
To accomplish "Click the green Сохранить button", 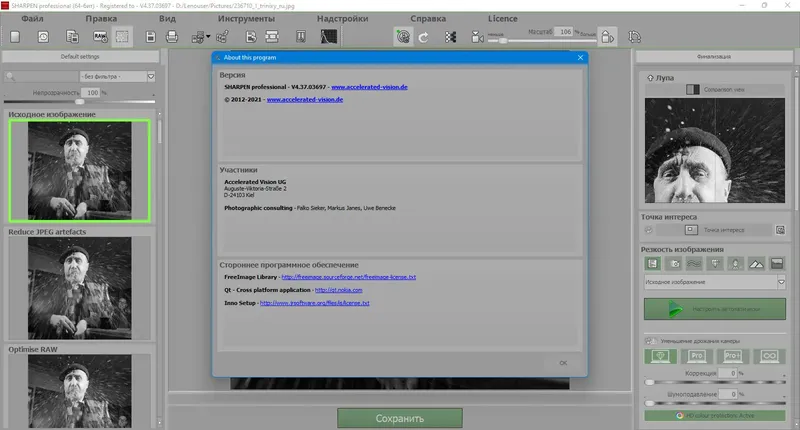I will tap(400, 418).
